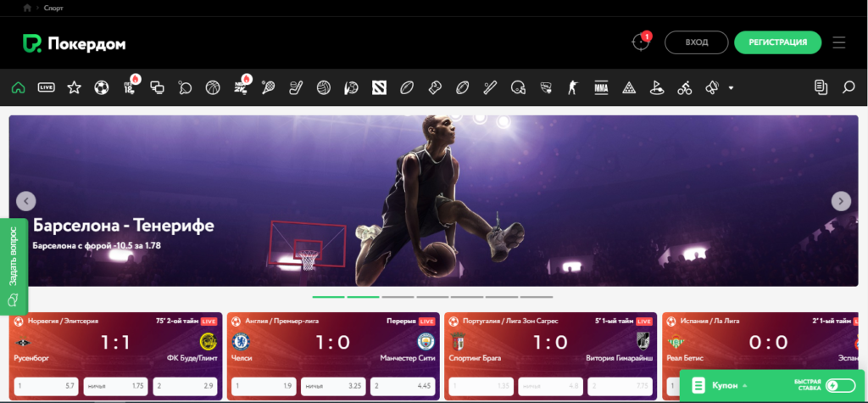Image resolution: width=868 pixels, height=403 pixels.
Task: Click the ВХОД login button
Action: (697, 42)
